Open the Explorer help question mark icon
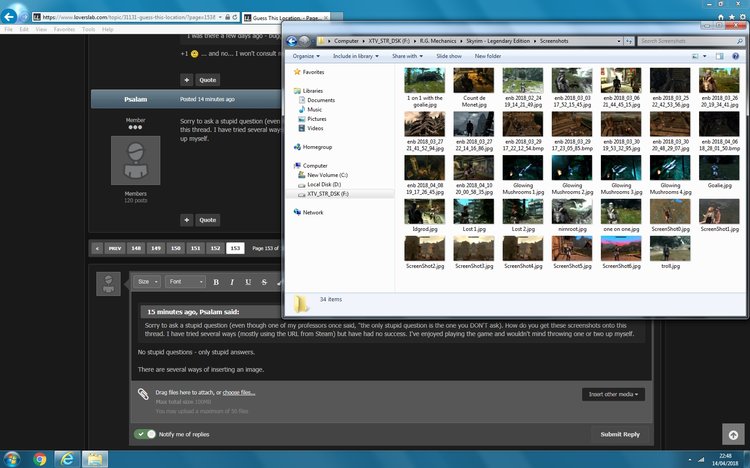Screen dimensions: 750x468 (x=736, y=56)
